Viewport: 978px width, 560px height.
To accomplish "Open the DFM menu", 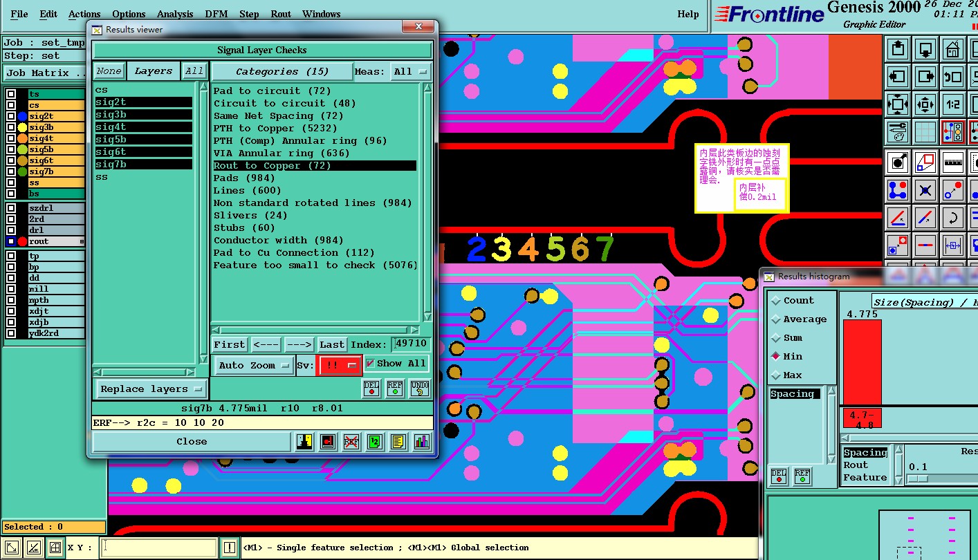I will tap(216, 14).
